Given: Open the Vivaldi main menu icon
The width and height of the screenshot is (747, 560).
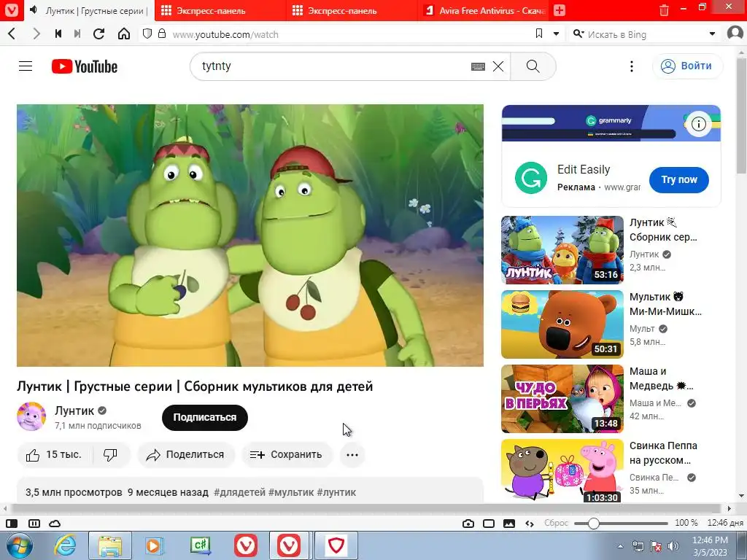Looking at the screenshot, I should click(11, 10).
